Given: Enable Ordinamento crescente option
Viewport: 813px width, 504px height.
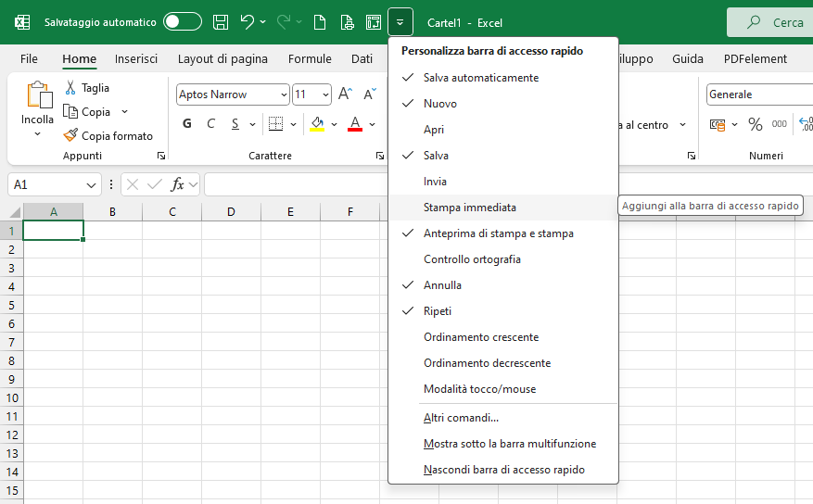Looking at the screenshot, I should point(503,336).
